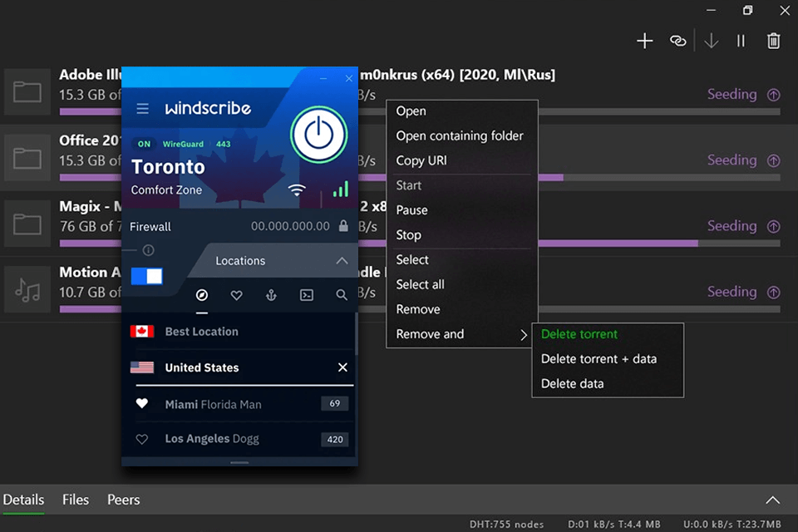798x532 pixels.
Task: Toggle Windscribe power connection button
Action: [318, 135]
